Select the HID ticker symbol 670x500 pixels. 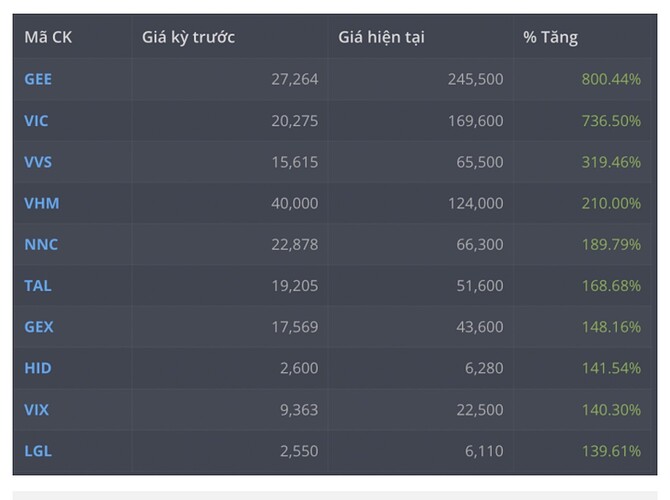(x=37, y=368)
